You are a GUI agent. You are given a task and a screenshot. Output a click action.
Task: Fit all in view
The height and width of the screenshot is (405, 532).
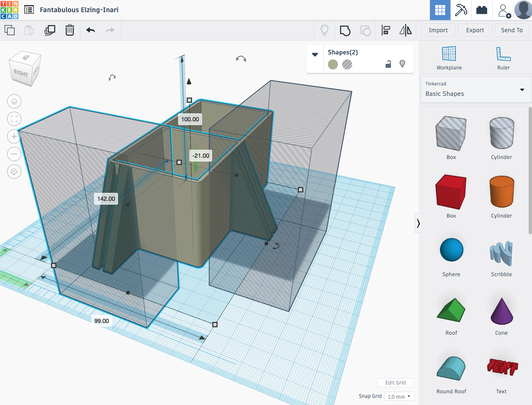pyautogui.click(x=14, y=119)
